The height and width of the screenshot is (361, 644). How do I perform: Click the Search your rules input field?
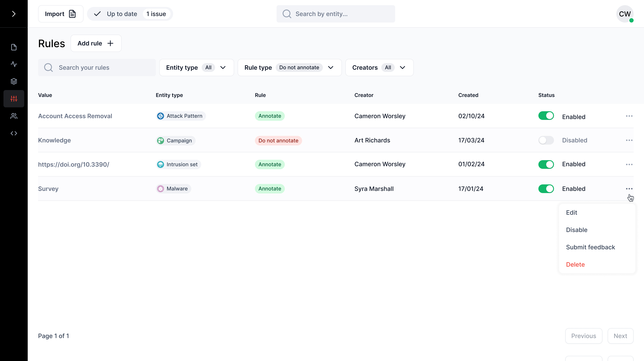[x=97, y=67]
